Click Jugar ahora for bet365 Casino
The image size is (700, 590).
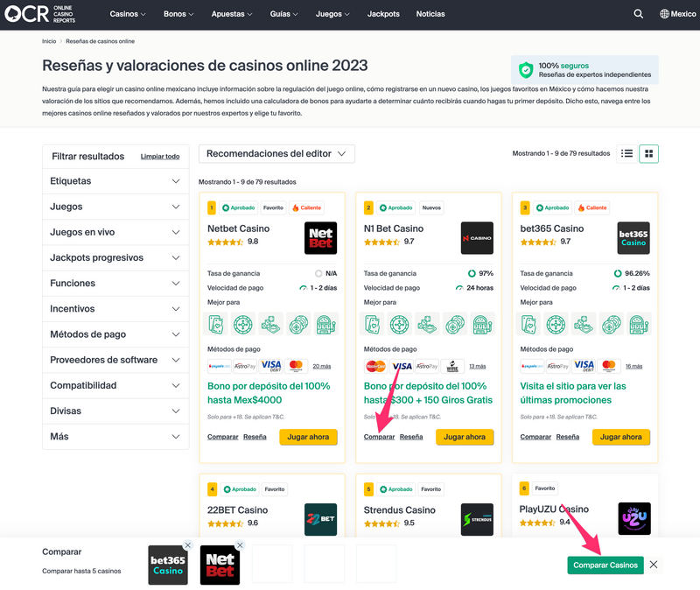coord(621,437)
